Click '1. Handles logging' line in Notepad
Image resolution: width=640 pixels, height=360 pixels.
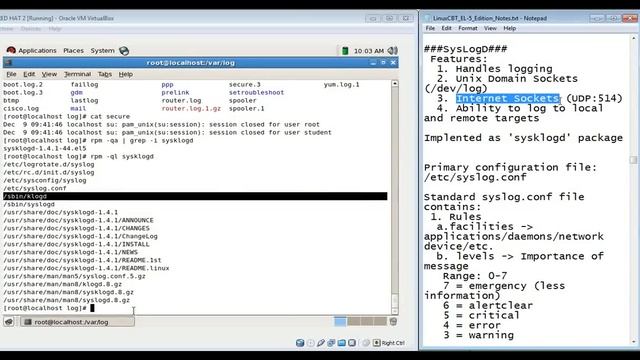[494, 69]
